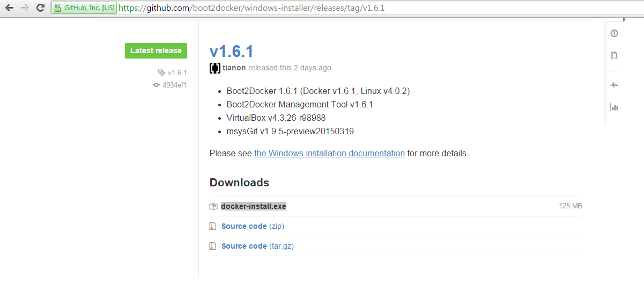This screenshot has width=644, height=297.
Task: Open the Issues icon in the right sidebar
Action: point(615,33)
